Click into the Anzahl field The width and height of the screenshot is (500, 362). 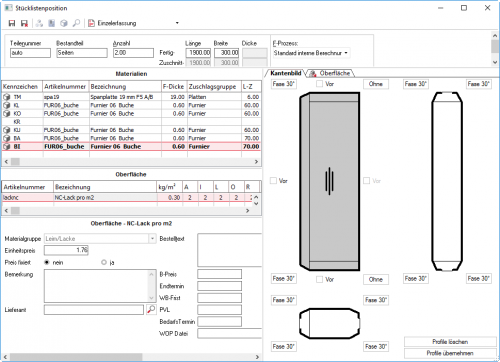click(x=133, y=53)
